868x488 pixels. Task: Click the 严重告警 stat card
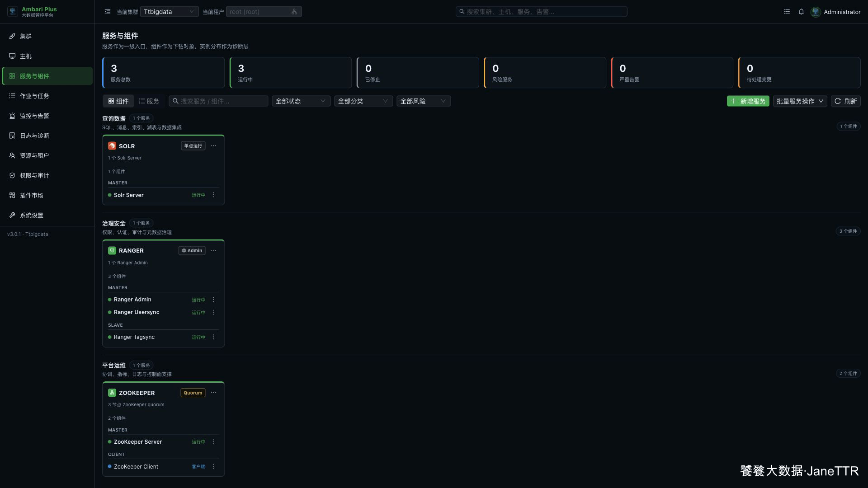click(672, 72)
